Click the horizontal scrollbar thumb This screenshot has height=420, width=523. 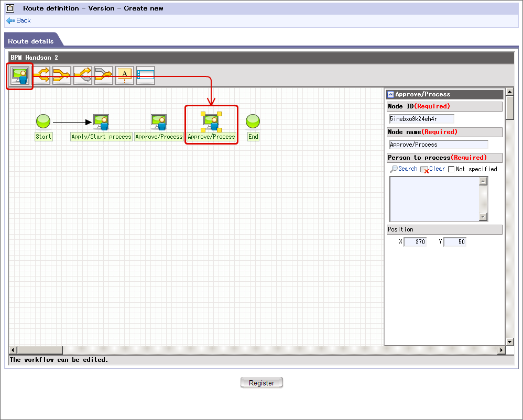(40, 350)
